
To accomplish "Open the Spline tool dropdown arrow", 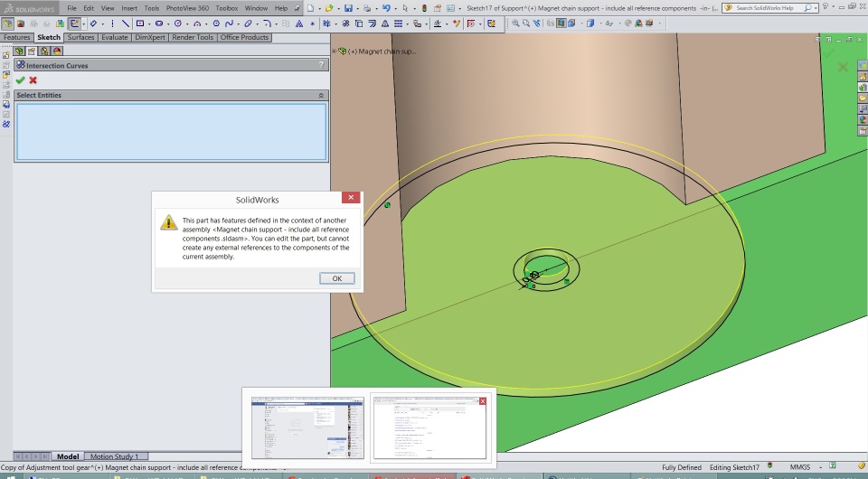I will [238, 23].
